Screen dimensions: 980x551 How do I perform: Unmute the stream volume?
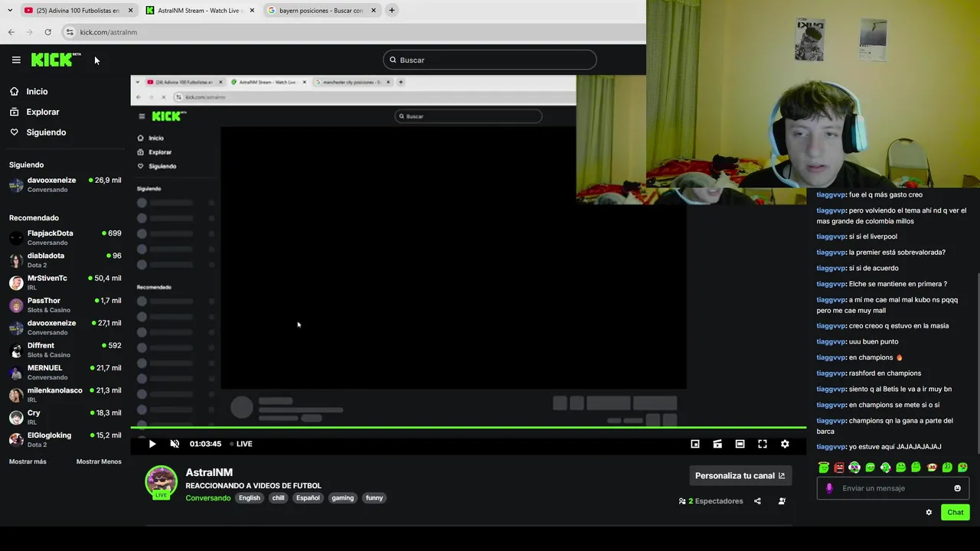click(175, 444)
